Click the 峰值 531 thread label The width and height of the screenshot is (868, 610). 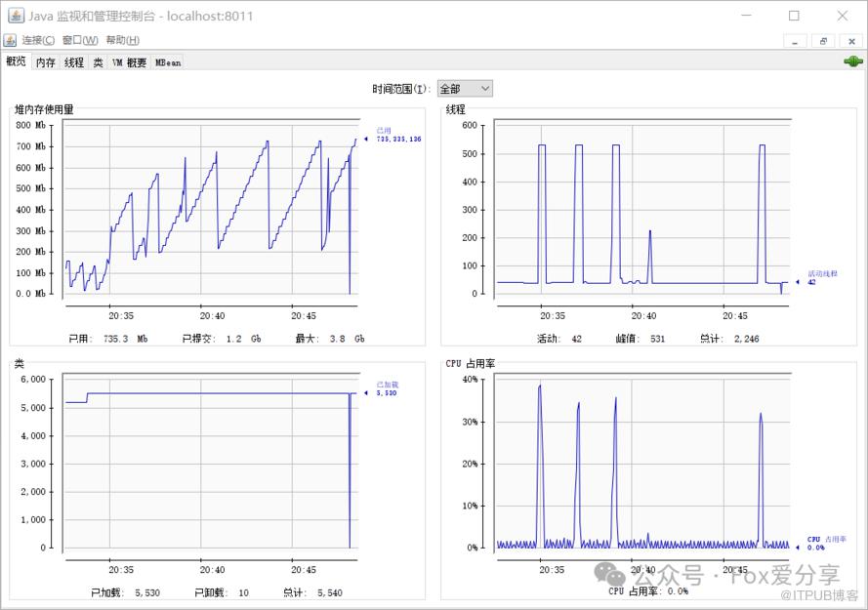[x=641, y=339]
